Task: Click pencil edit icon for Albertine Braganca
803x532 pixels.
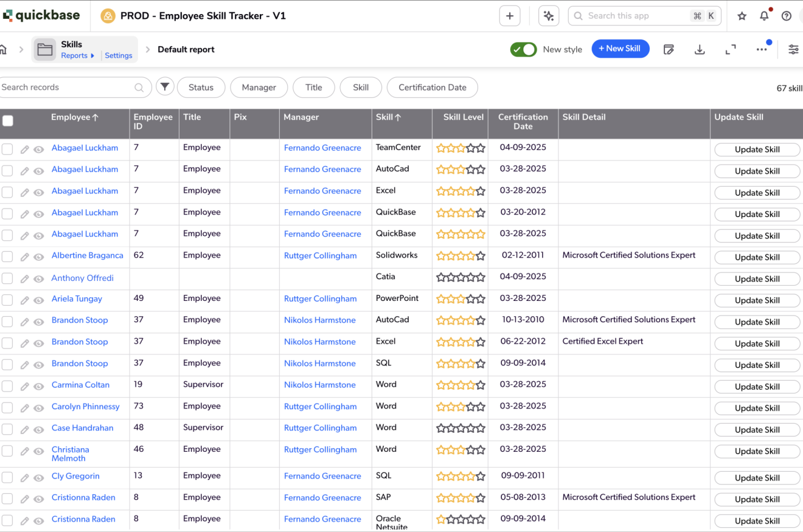Action: 24,257
